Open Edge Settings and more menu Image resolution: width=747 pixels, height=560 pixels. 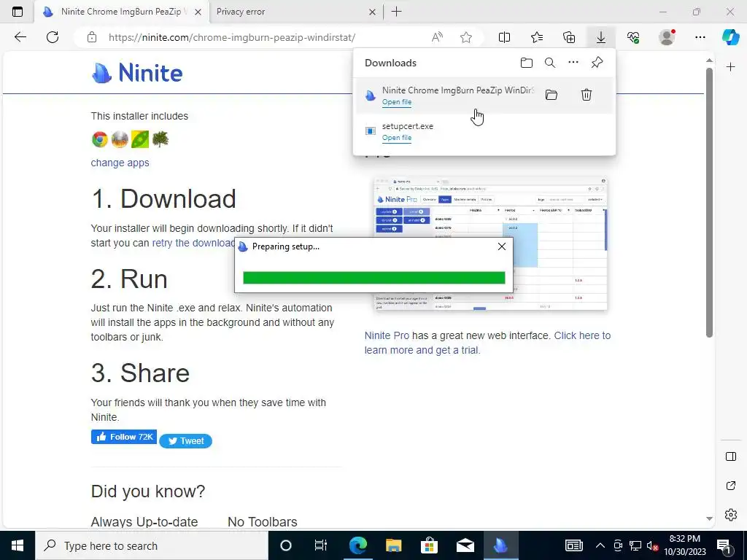[700, 37]
